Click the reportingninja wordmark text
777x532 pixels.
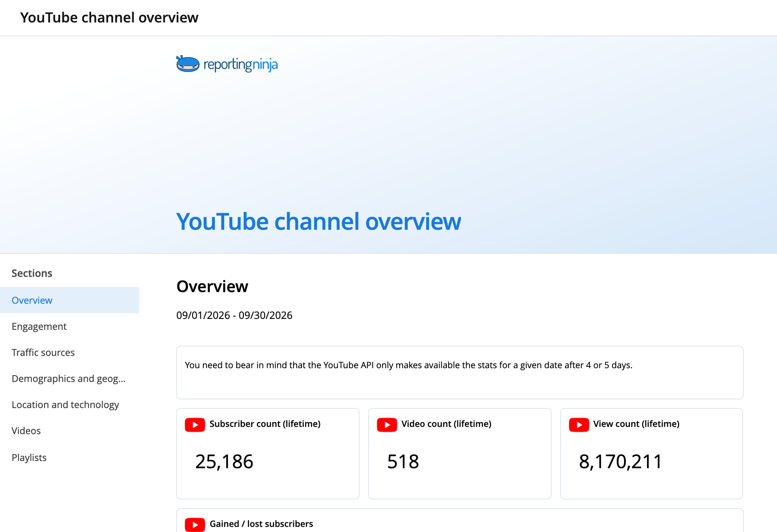[x=241, y=65]
